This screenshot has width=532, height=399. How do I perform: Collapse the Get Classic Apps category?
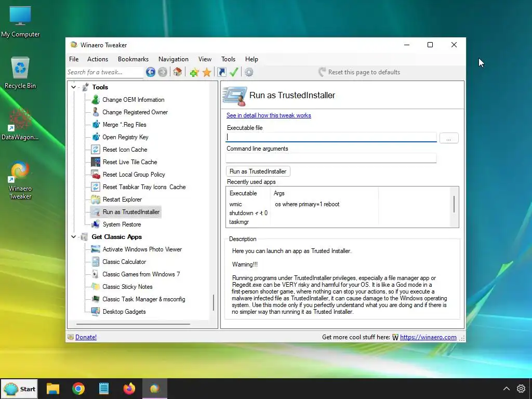pos(73,237)
